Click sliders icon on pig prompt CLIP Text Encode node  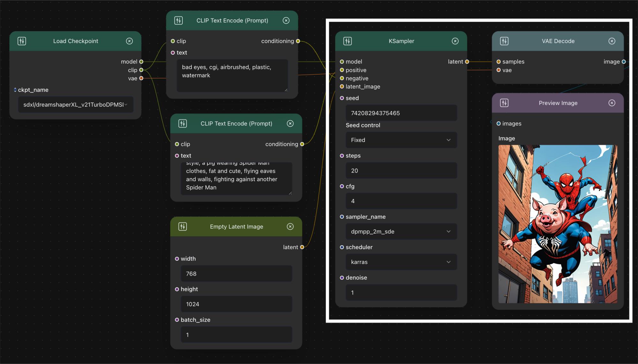182,123
